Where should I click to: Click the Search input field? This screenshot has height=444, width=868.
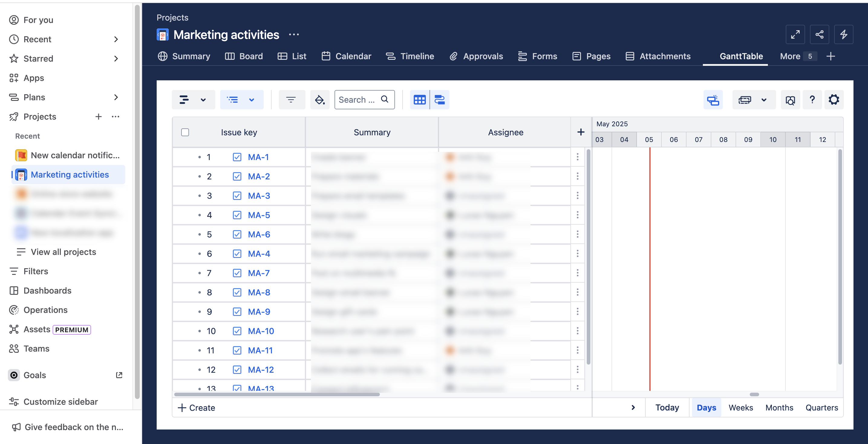pyautogui.click(x=357, y=100)
